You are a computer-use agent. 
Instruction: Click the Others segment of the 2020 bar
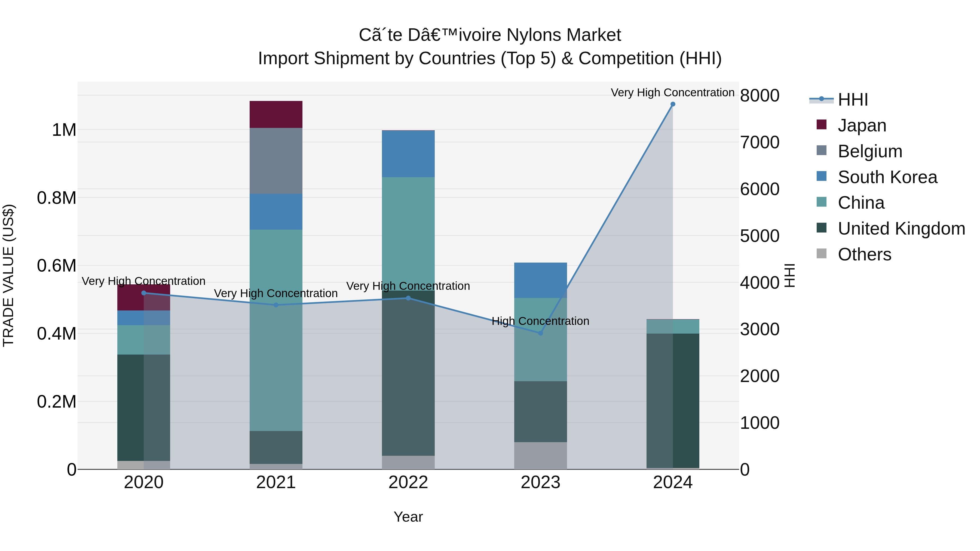tap(144, 465)
